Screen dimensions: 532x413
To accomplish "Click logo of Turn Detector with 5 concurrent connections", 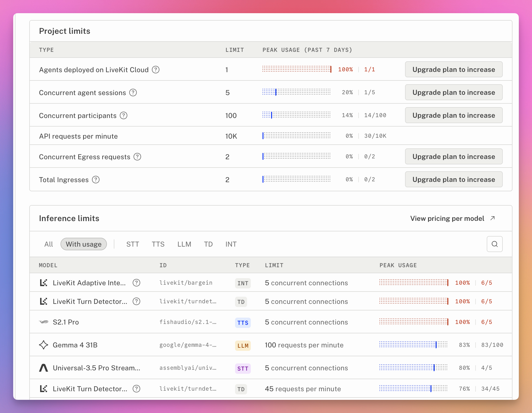I will 44,301.
